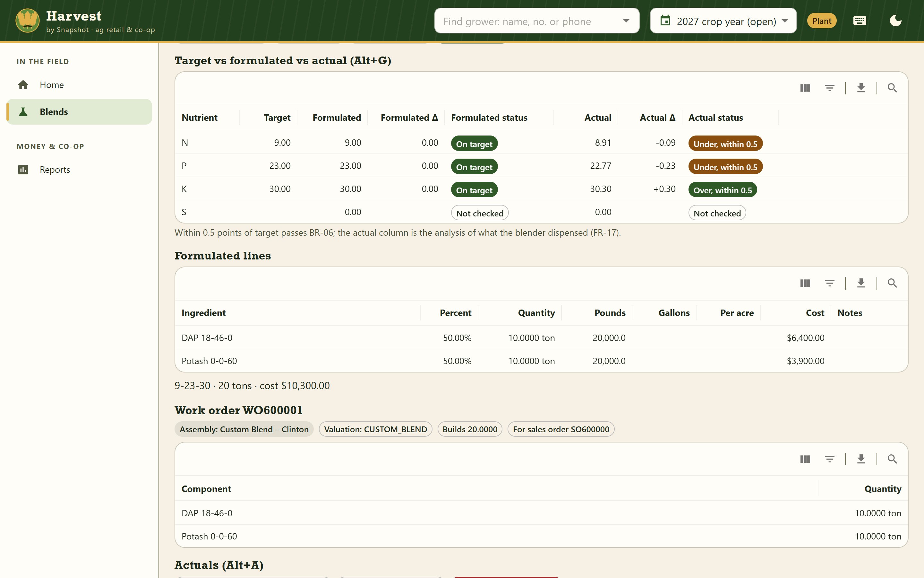Click the Builds 20.0000 chip
Image resolution: width=924 pixels, height=578 pixels.
pos(470,429)
